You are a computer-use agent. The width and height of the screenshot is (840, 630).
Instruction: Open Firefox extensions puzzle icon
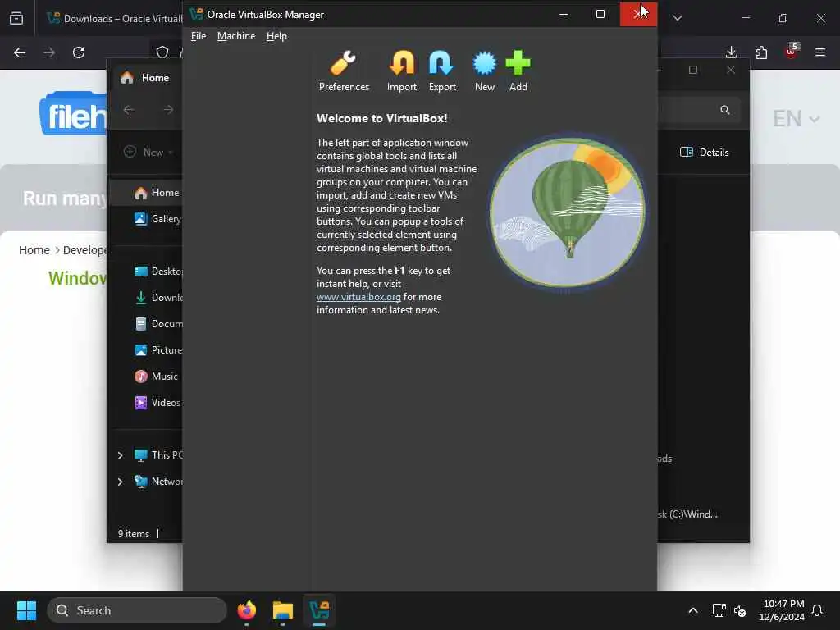click(761, 52)
